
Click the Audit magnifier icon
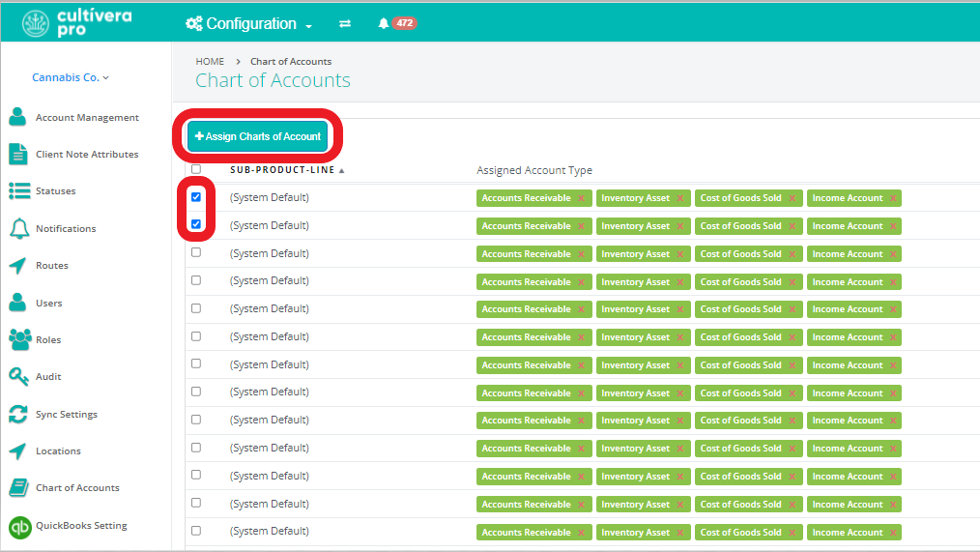[18, 376]
